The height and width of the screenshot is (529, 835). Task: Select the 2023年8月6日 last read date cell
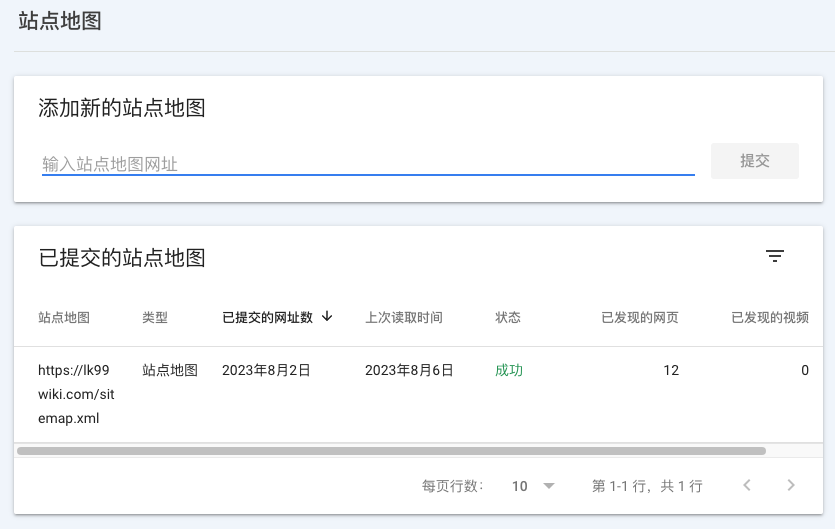point(409,370)
